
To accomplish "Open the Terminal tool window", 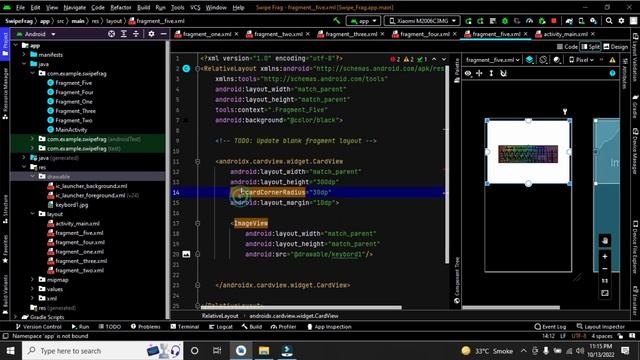I will pos(184,327).
